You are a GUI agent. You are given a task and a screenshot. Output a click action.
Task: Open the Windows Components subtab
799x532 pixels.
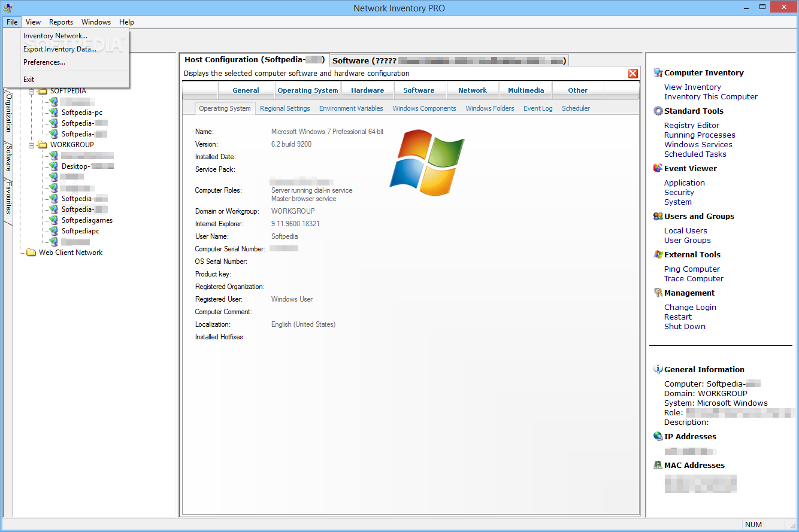(x=424, y=108)
